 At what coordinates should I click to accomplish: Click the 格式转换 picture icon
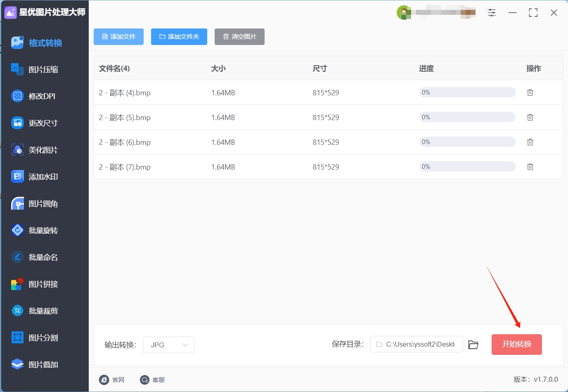click(17, 43)
